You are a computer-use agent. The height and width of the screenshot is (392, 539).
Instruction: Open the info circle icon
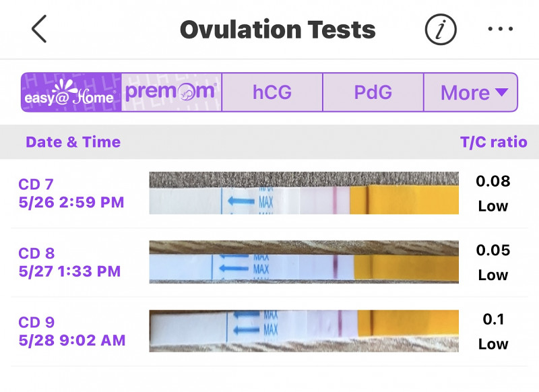pos(441,29)
